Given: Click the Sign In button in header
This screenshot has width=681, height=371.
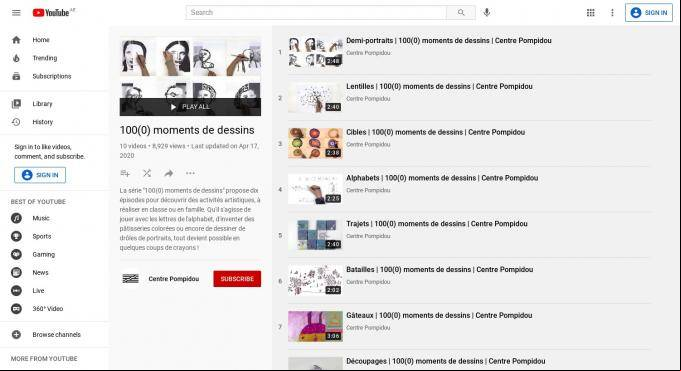Looking at the screenshot, I should tap(649, 13).
